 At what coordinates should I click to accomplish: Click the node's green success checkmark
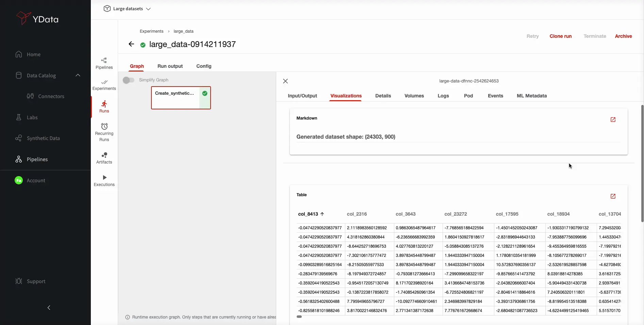tap(205, 93)
